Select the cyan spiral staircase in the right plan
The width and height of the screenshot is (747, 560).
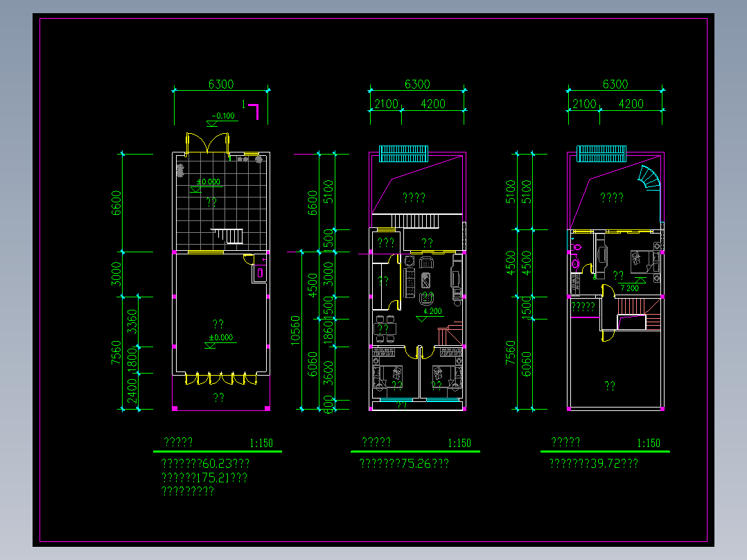[649, 177]
